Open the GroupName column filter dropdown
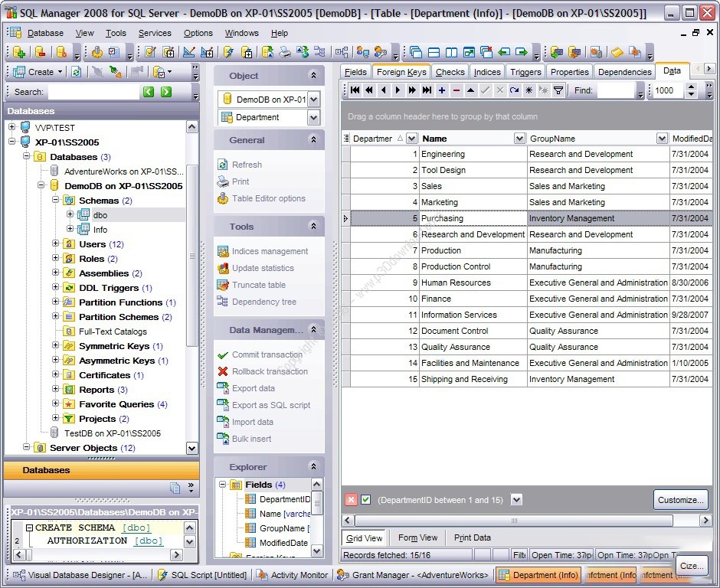The width and height of the screenshot is (720, 588). [x=662, y=139]
